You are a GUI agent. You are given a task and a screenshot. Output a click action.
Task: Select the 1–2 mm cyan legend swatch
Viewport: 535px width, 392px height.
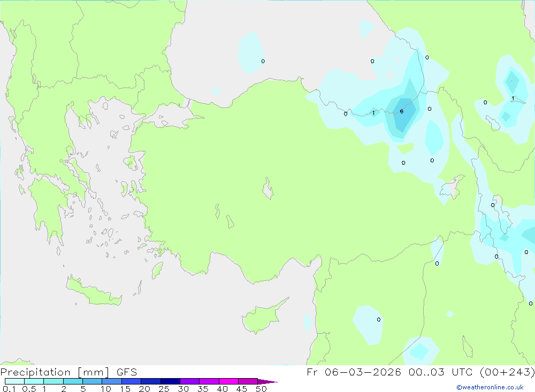point(53,381)
